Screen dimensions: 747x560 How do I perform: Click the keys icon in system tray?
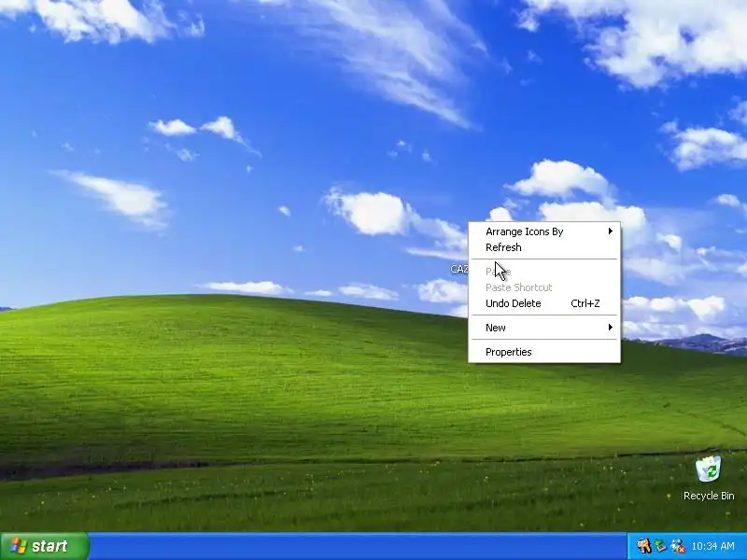643,546
